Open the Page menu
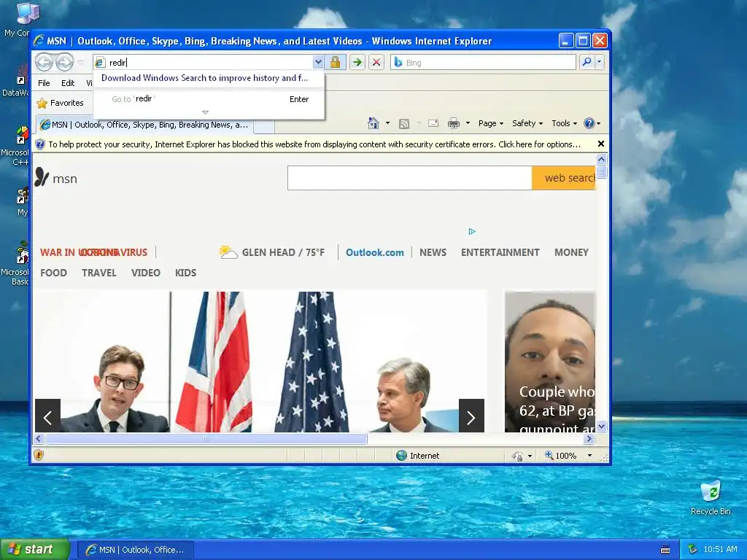The image size is (747, 560). 491,123
